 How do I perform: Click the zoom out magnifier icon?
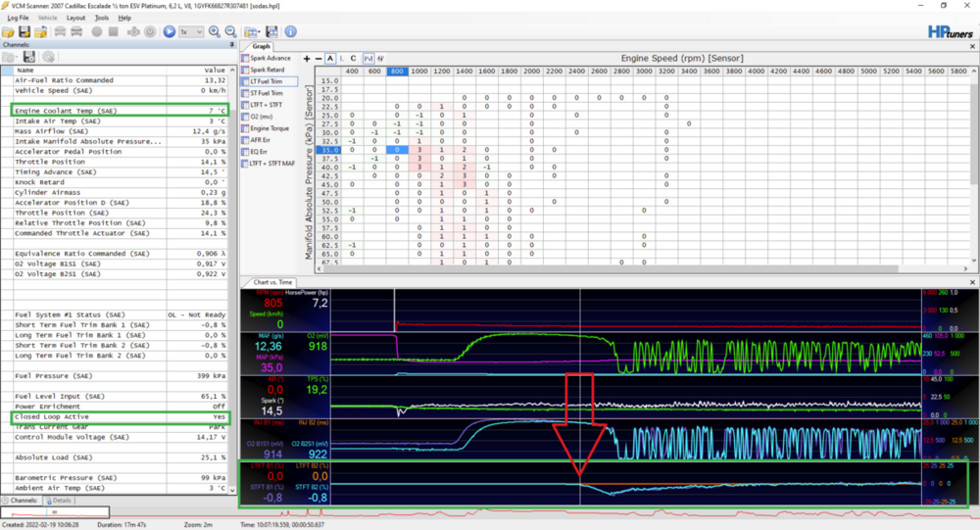point(231,32)
